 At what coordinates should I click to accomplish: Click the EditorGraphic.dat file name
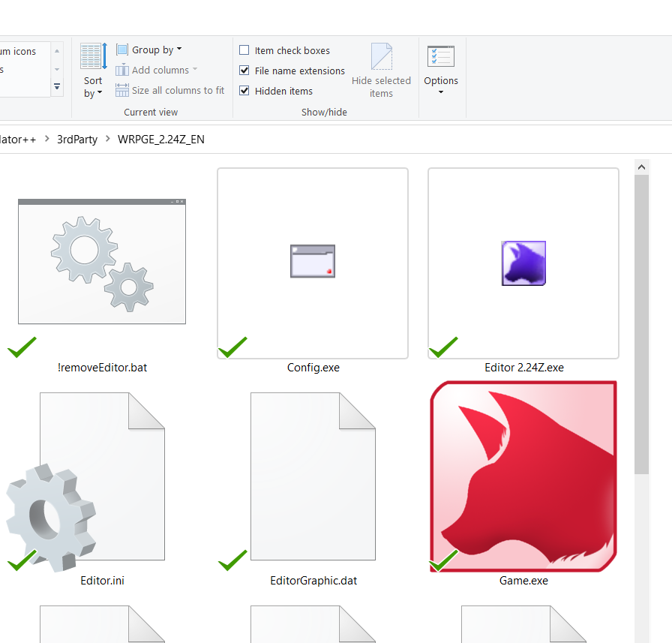pyautogui.click(x=313, y=581)
